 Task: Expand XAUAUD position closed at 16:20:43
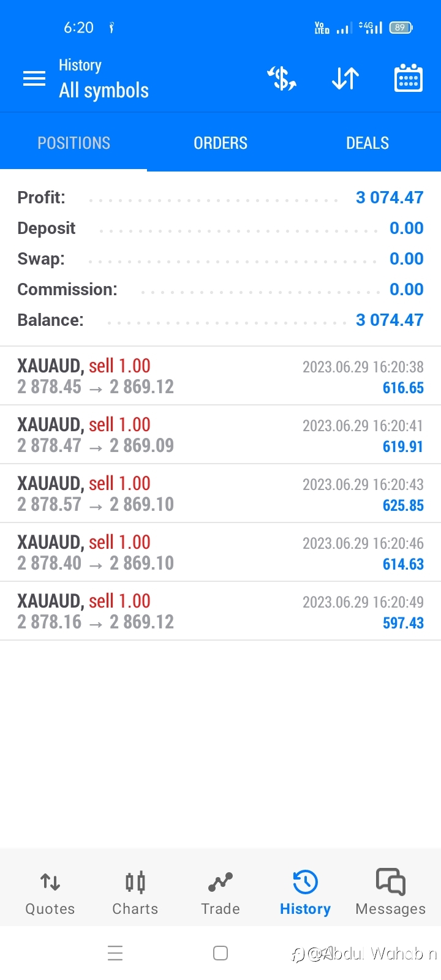[221, 494]
